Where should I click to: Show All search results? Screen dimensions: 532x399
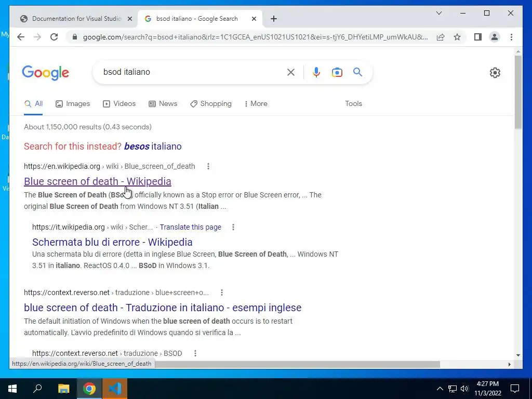[x=33, y=104]
